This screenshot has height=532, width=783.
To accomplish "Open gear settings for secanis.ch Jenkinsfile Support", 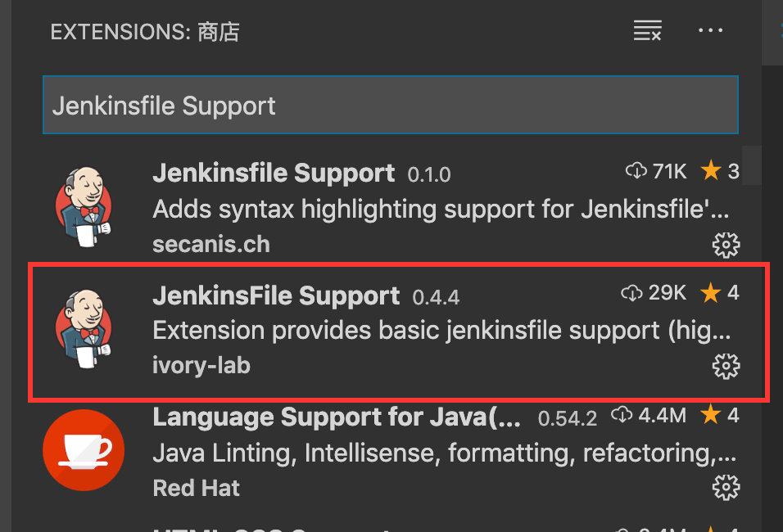I will coord(726,245).
